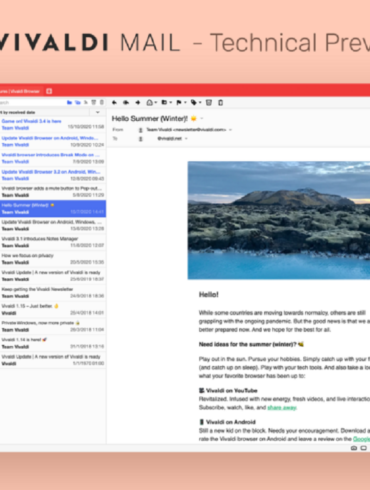Toggle the blue show-read folder filter
Viewport: 370px width, 490px height.
69,102
